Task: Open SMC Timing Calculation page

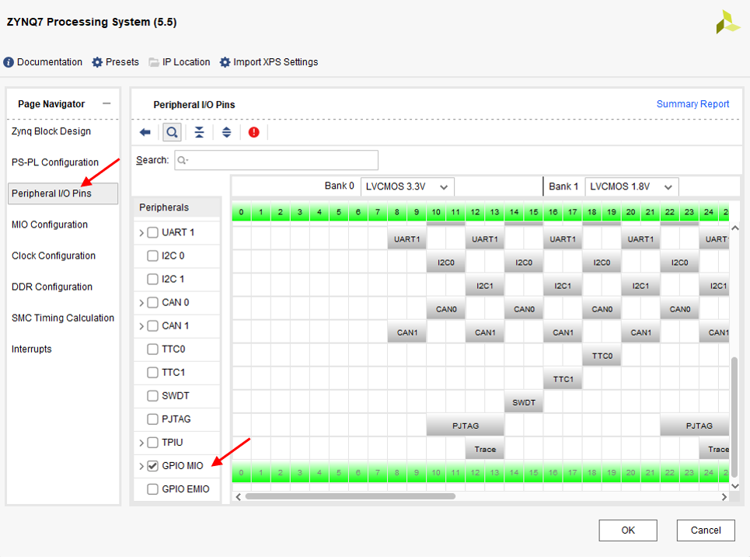Action: (63, 318)
